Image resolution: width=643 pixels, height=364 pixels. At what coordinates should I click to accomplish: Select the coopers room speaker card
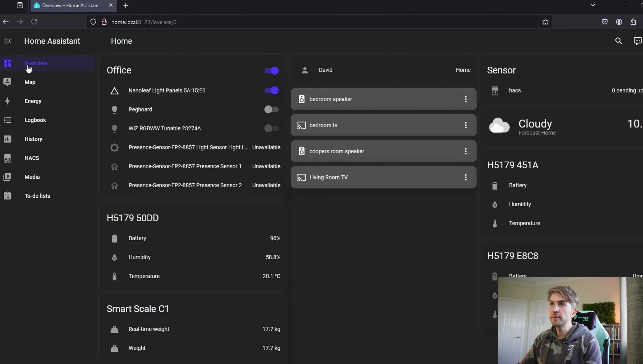pos(383,151)
